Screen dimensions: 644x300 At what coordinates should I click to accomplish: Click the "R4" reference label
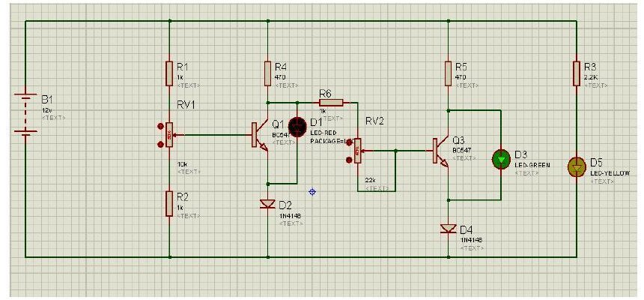pos(282,67)
